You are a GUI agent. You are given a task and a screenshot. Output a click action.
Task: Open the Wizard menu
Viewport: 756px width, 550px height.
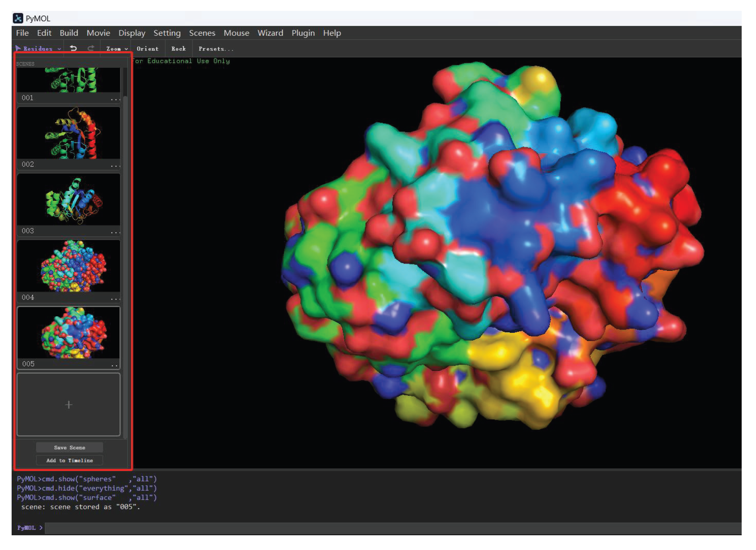[x=270, y=33]
